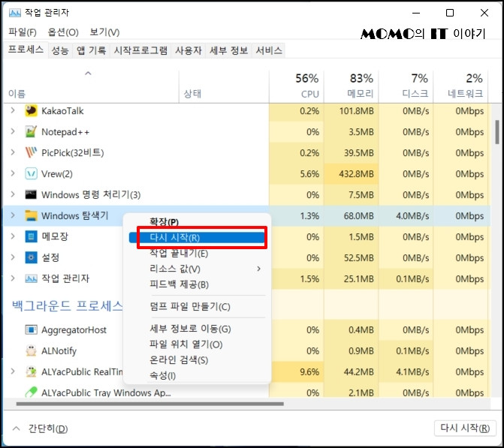The height and width of the screenshot is (448, 504).
Task: Click the Vrew(2) process icon
Action: click(x=31, y=174)
